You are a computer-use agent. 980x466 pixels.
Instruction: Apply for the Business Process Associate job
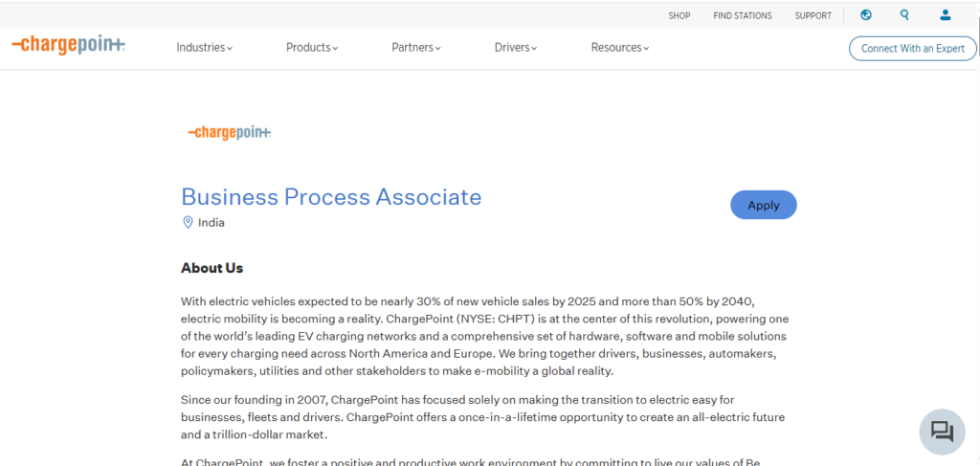[763, 205]
